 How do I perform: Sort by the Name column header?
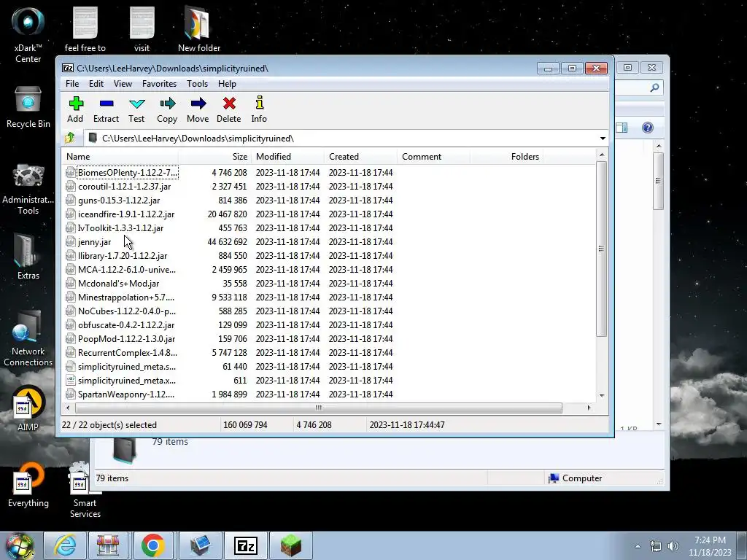click(x=120, y=157)
